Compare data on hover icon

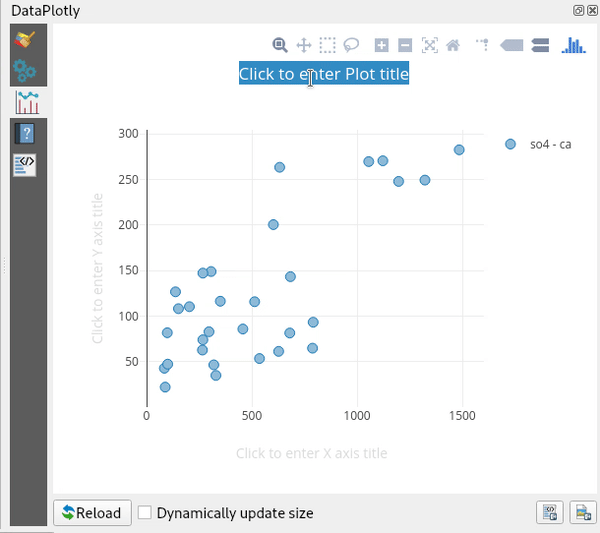click(540, 45)
